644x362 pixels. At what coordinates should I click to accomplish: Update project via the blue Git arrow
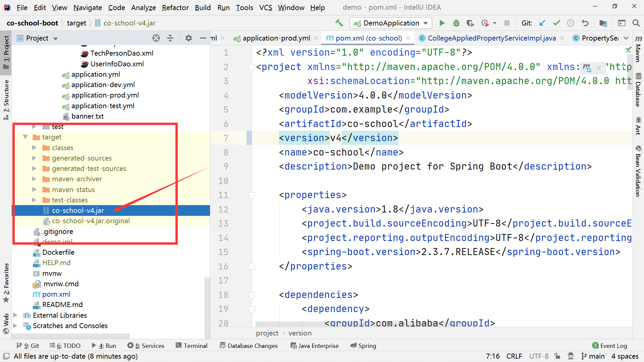coord(542,23)
